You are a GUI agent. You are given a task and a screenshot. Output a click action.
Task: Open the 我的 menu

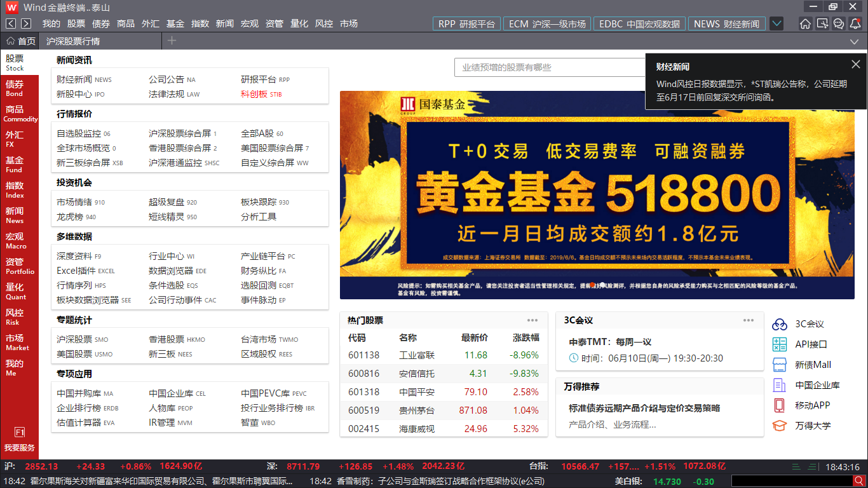51,24
